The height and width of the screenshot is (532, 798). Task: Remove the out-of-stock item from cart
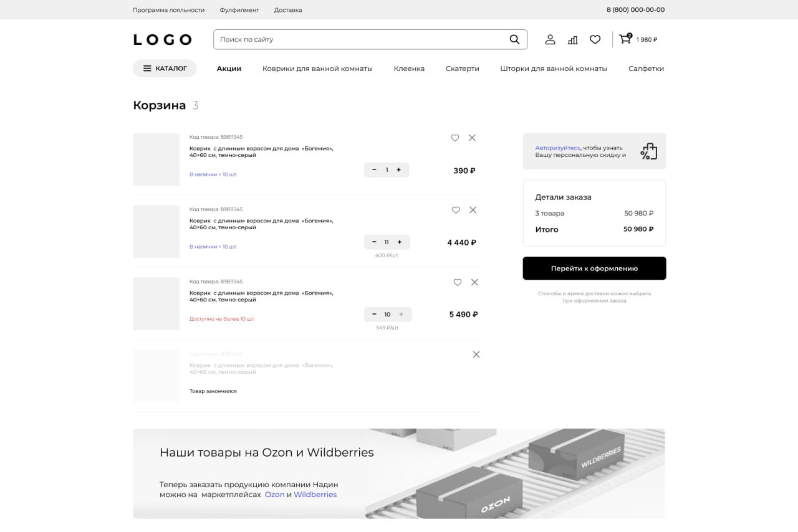[x=476, y=354]
